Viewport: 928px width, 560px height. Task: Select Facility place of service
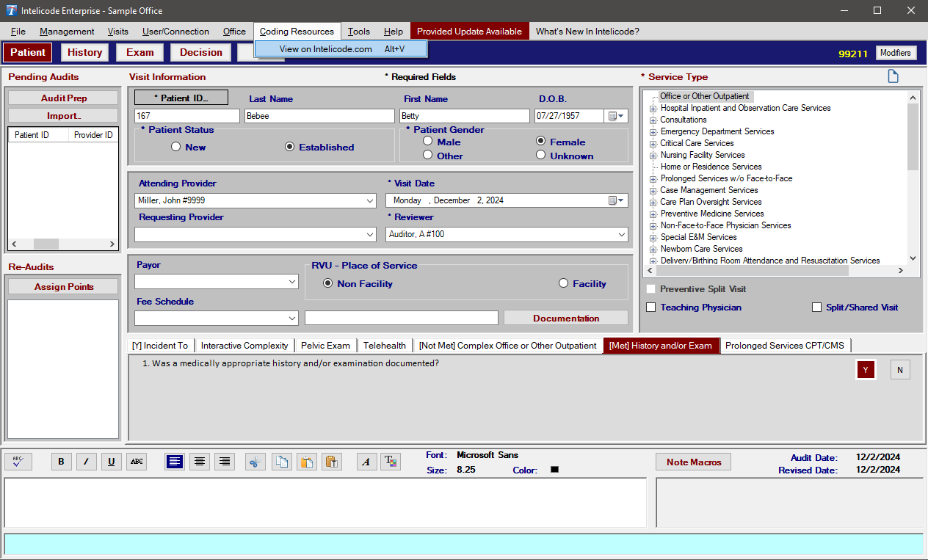(x=564, y=283)
